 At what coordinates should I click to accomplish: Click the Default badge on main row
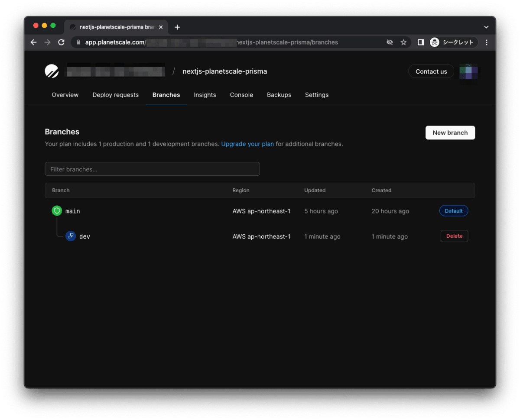454,211
